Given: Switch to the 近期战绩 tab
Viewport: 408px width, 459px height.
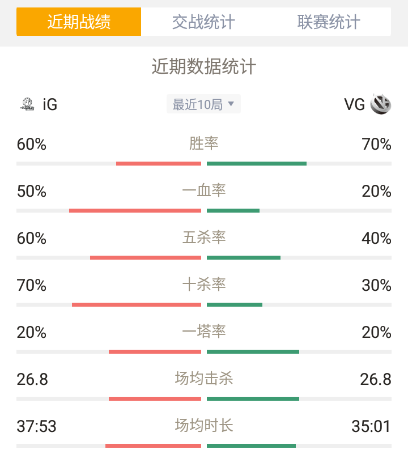Looking at the screenshot, I should click(79, 22).
